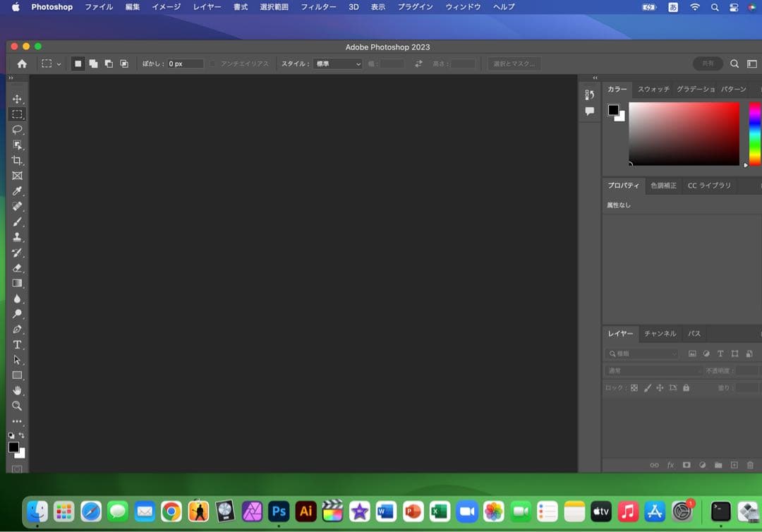The image size is (762, 532).
Task: Select the Brush tool
Action: (x=18, y=222)
